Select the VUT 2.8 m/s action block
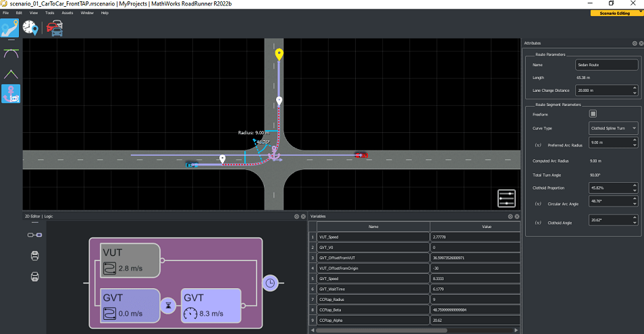The image size is (644, 334). click(x=130, y=260)
